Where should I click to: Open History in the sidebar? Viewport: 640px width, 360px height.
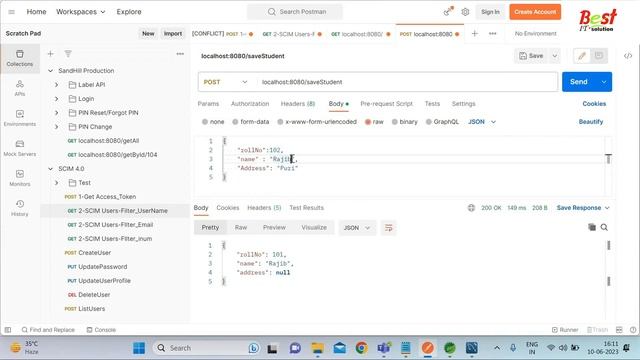coord(20,208)
